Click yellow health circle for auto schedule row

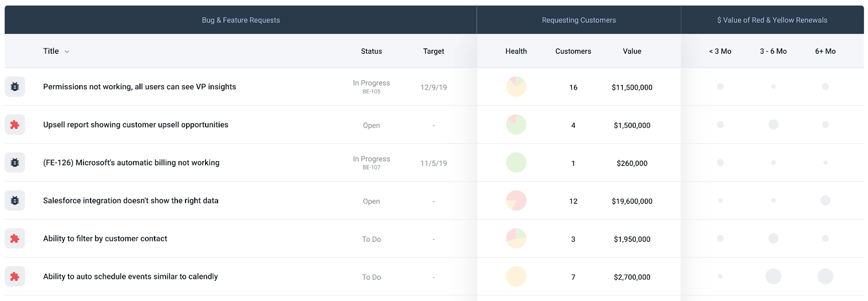pos(516,277)
